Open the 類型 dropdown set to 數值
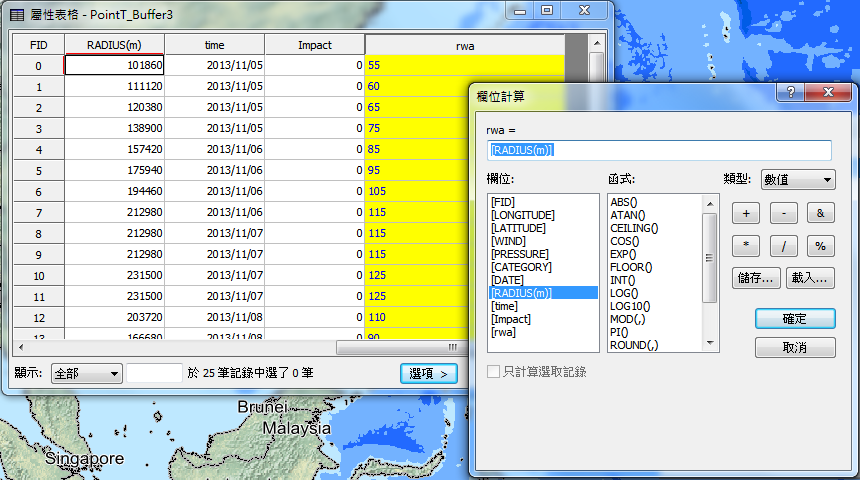The height and width of the screenshot is (480, 860). tap(798, 179)
